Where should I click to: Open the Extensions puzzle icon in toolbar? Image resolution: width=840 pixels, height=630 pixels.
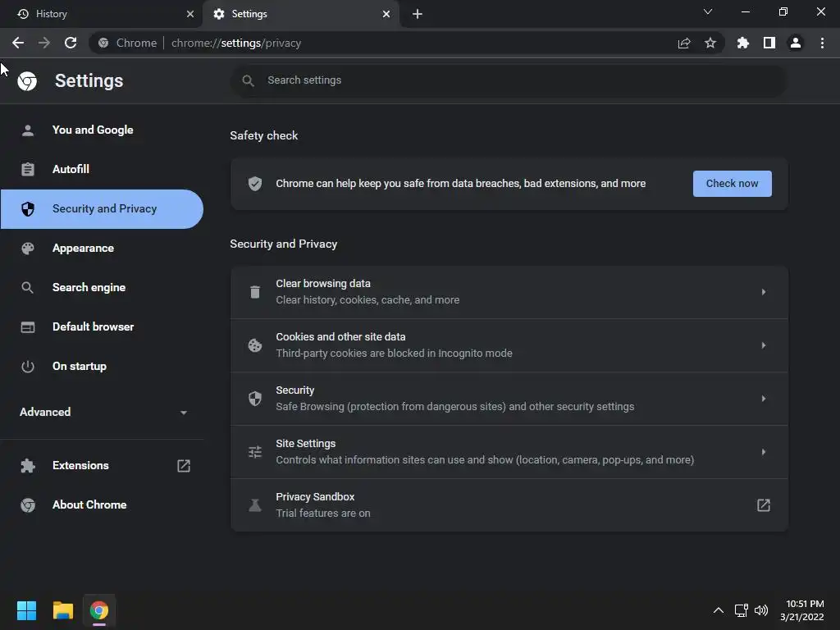click(743, 43)
